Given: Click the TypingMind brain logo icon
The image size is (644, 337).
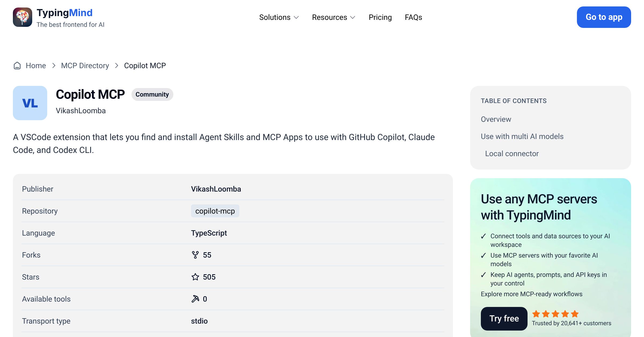Looking at the screenshot, I should [23, 17].
